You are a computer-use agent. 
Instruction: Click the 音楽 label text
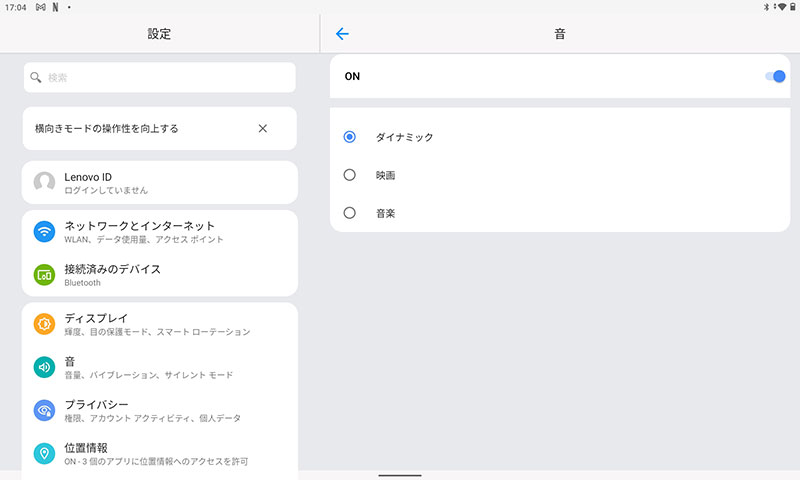click(386, 213)
